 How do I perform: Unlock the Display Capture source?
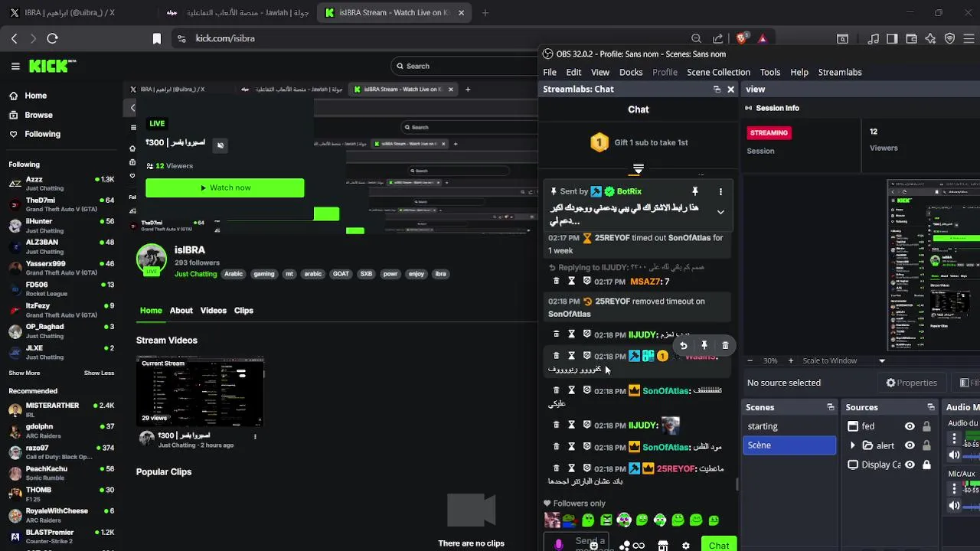point(926,465)
